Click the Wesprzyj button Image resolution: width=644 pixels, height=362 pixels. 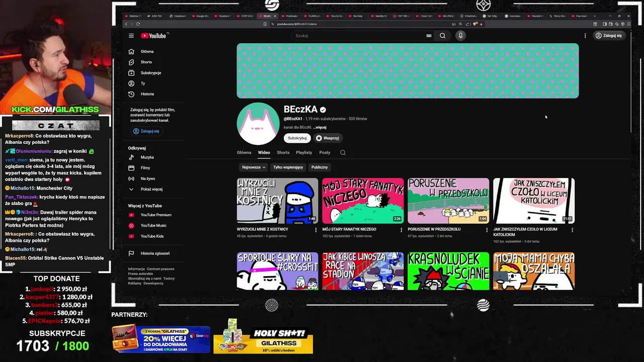pos(328,138)
